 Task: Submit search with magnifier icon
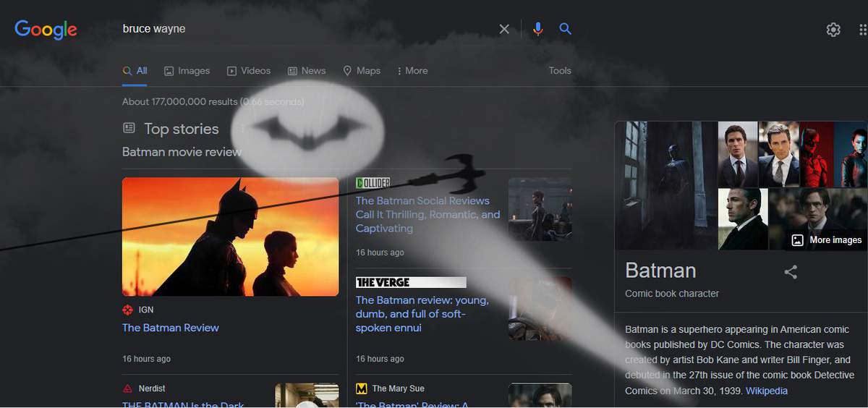tap(566, 29)
